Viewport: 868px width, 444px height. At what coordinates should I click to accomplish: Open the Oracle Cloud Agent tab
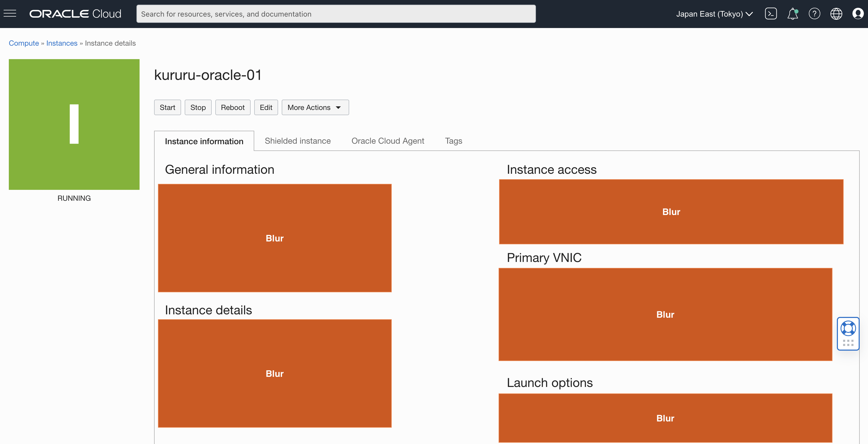[388, 141]
